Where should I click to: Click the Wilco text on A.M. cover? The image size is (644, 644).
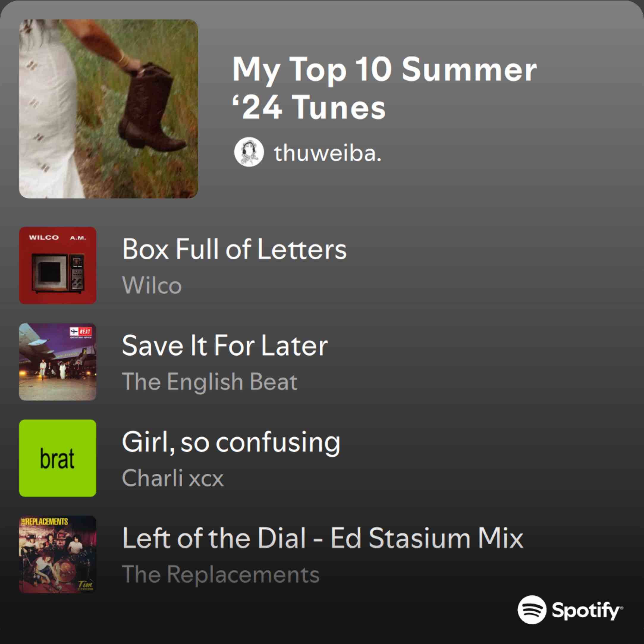point(44,238)
